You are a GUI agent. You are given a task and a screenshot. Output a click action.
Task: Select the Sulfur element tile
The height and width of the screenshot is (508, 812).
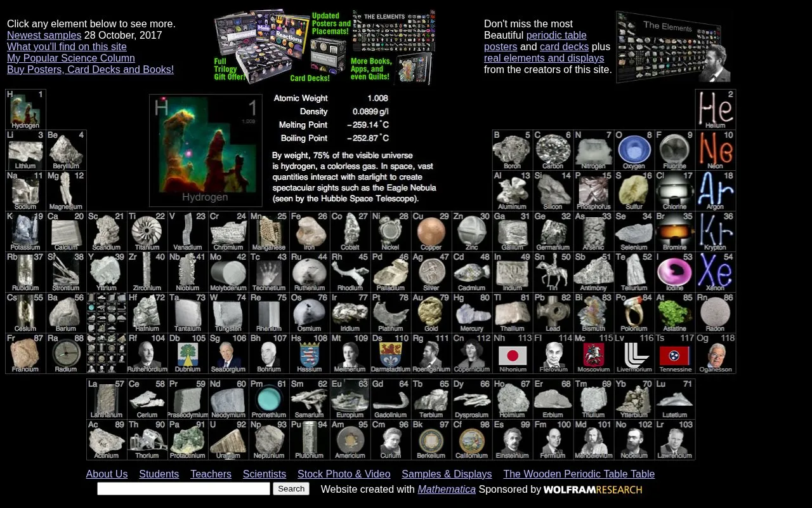click(634, 191)
